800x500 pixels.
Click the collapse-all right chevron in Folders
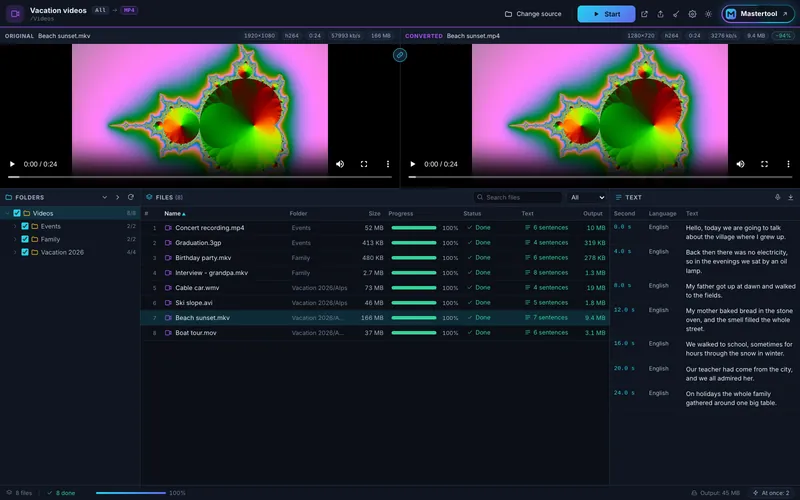click(x=117, y=197)
